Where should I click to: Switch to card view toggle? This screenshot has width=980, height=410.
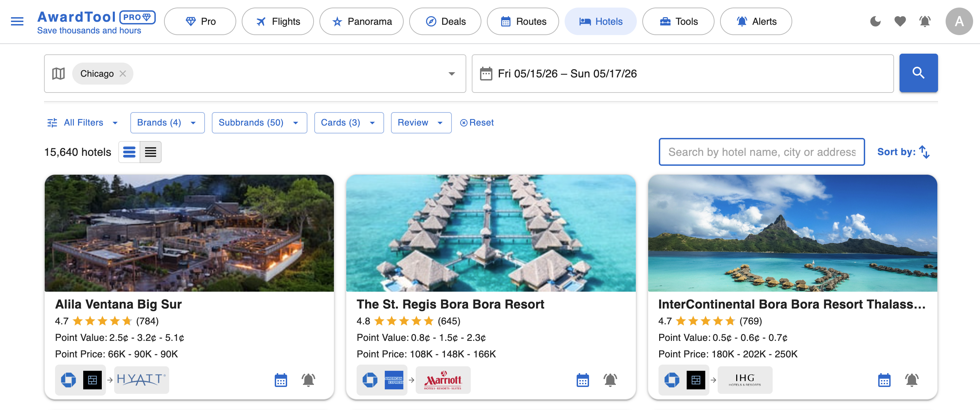129,152
